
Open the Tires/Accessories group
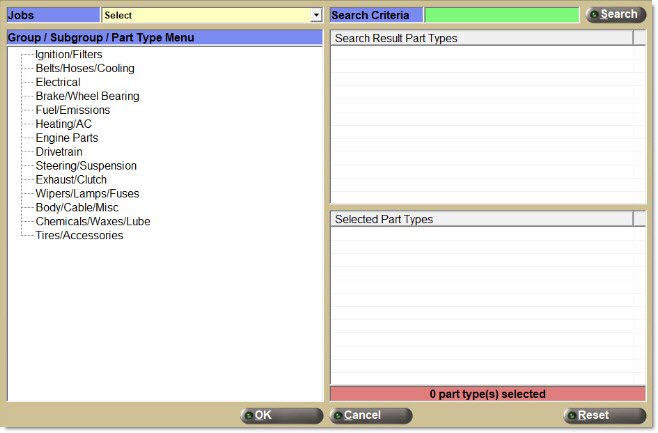79,236
